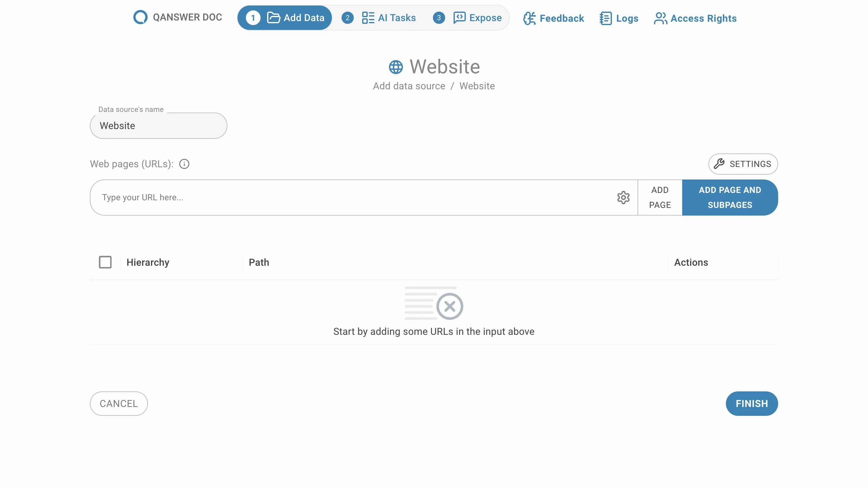Click ADD PAGE AND SUBPAGES button
Image resolution: width=868 pixels, height=488 pixels.
tap(730, 198)
